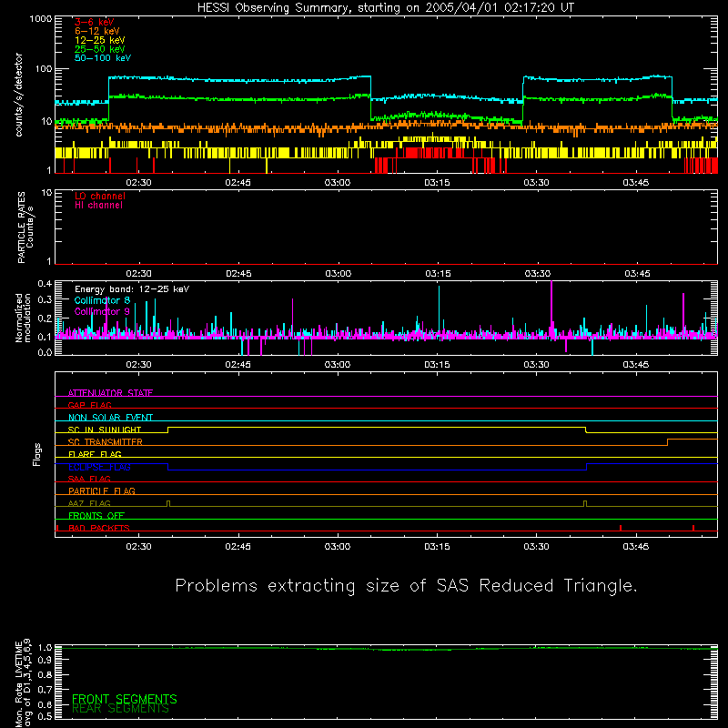Click the counts/s/detector axis label
728x728 pixels.
click(x=19, y=95)
